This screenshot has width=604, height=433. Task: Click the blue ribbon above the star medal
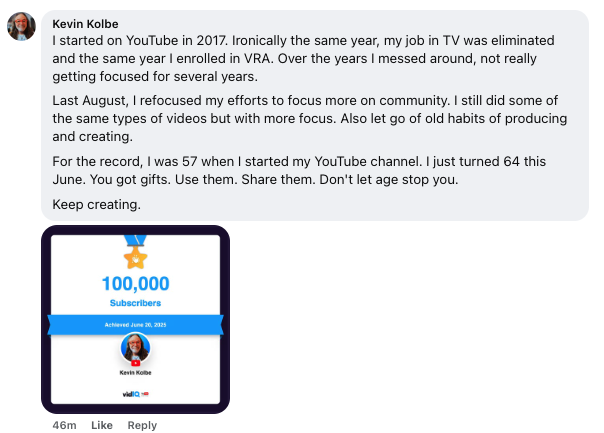click(135, 240)
